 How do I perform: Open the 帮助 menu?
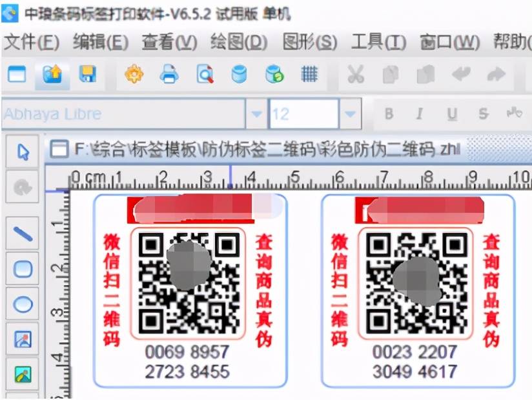coord(513,42)
